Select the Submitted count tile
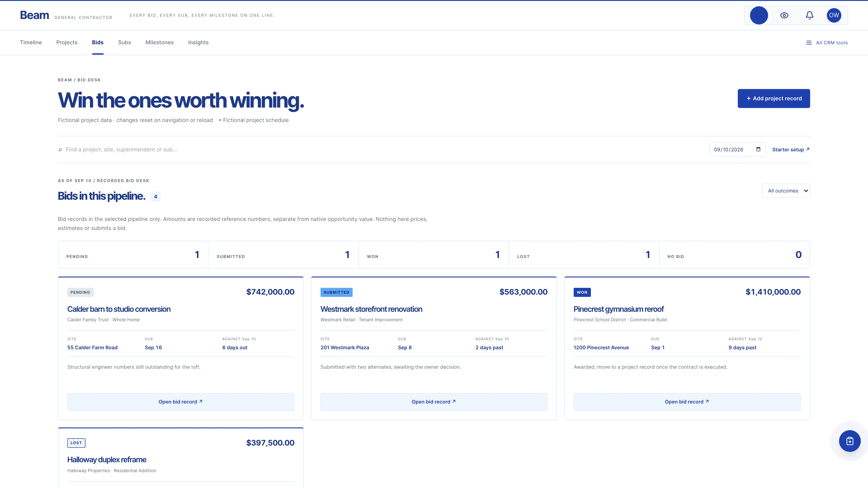Screen dimensions: 868x488 tap(283, 255)
